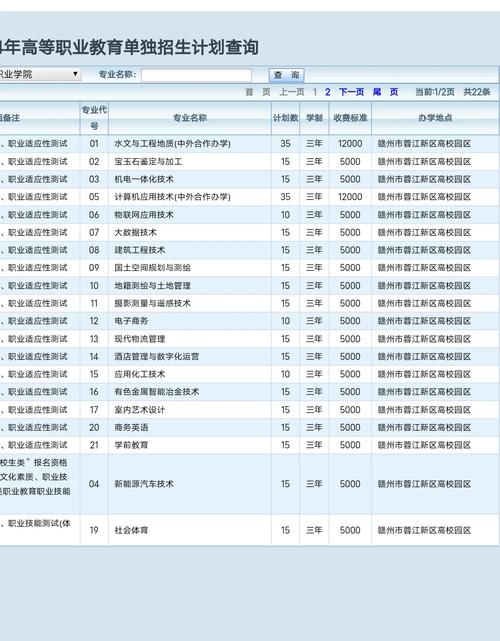Click 赣州市蓉江新区高校园区 in 社会体育 row
The image size is (500, 641).
click(424, 530)
